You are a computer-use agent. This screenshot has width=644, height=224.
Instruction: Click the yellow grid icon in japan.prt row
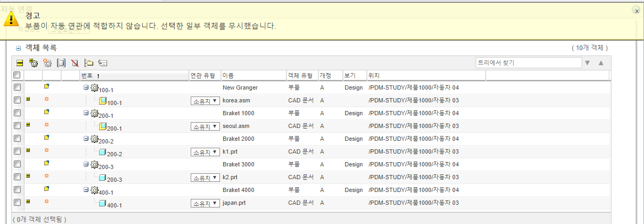(x=28, y=202)
